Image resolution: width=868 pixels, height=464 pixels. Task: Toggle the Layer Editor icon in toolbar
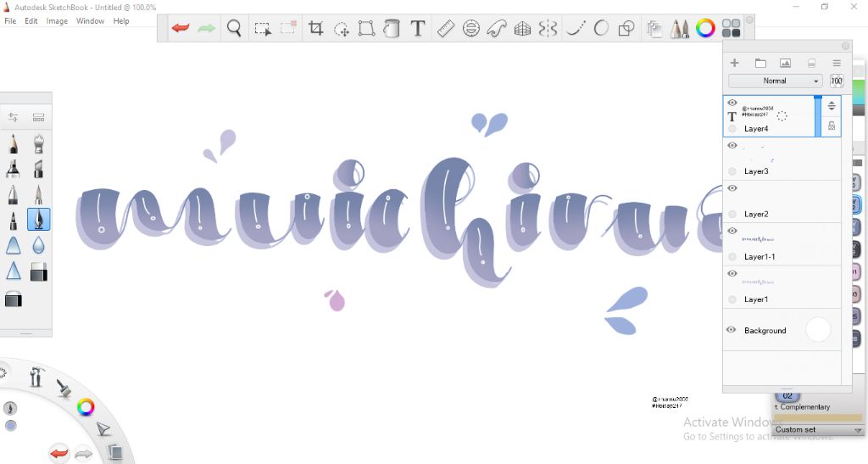[x=654, y=28]
